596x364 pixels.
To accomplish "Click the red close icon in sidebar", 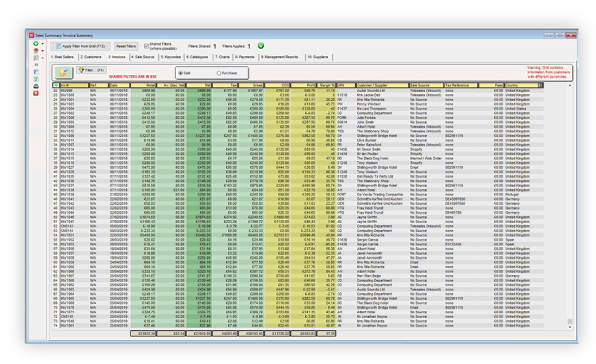I will click(36, 93).
